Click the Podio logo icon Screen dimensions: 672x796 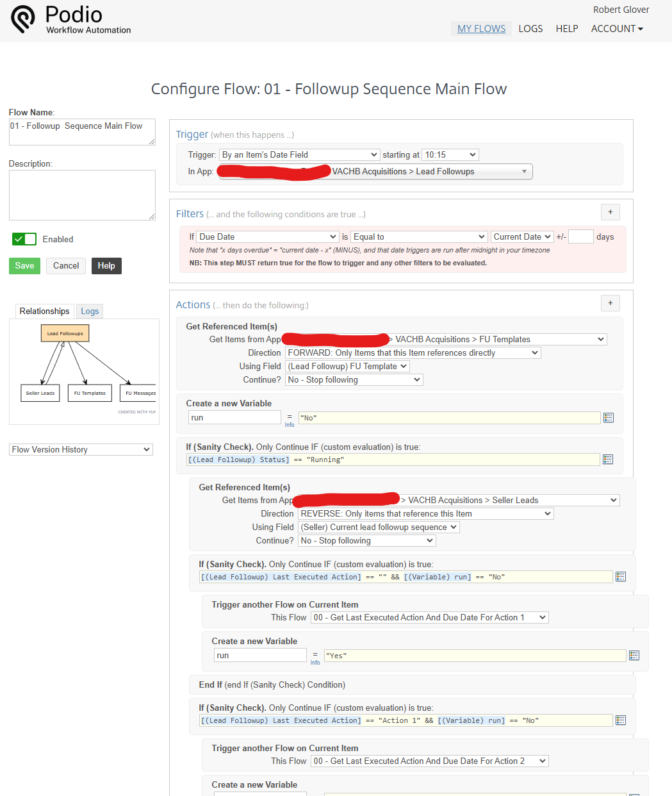[x=23, y=19]
